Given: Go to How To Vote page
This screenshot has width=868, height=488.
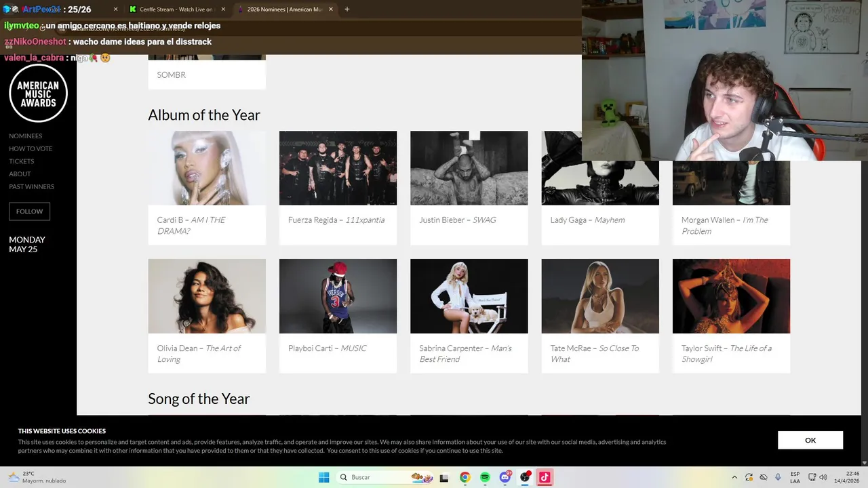Looking at the screenshot, I should pyautogui.click(x=31, y=148).
